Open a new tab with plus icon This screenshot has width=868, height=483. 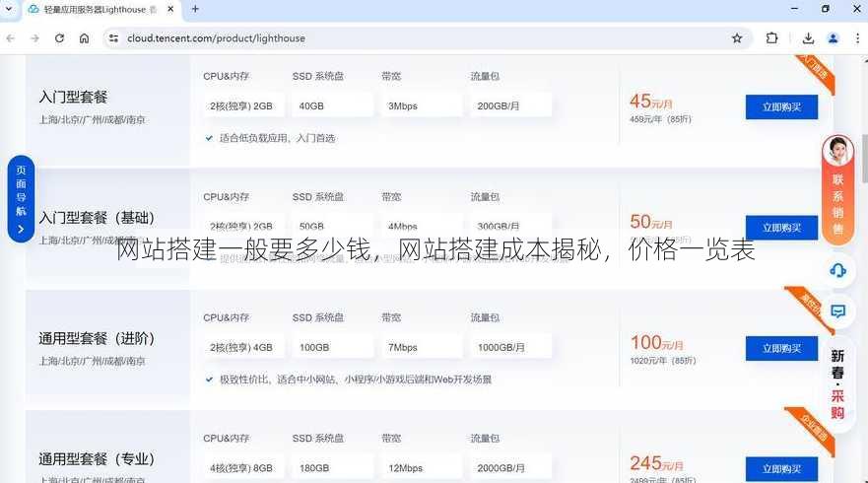[x=195, y=9]
